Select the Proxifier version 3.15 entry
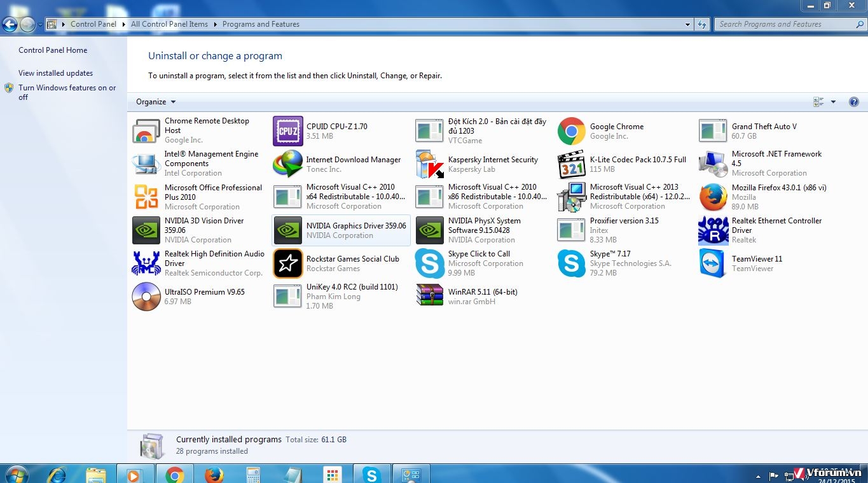The image size is (868, 483). coord(626,230)
